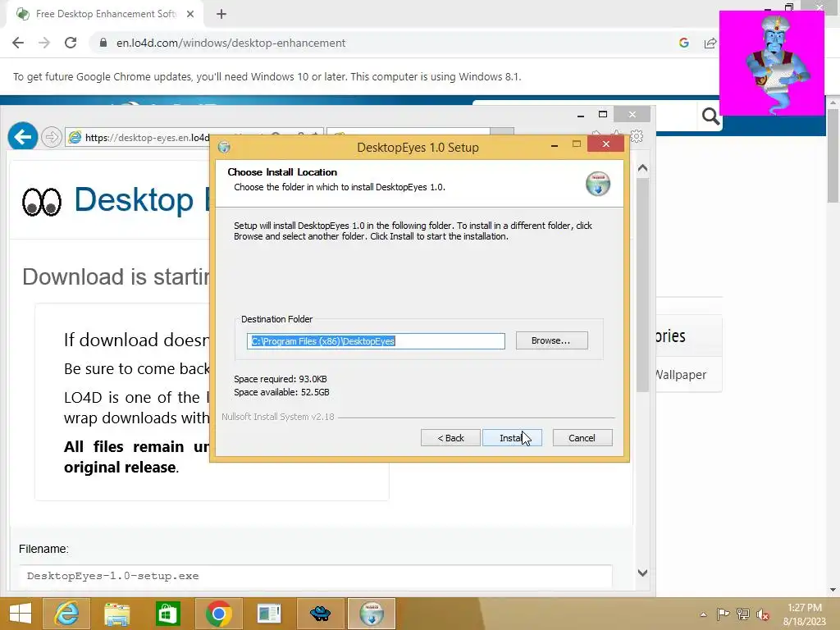Click the LO4D search magnifier icon

(x=710, y=116)
